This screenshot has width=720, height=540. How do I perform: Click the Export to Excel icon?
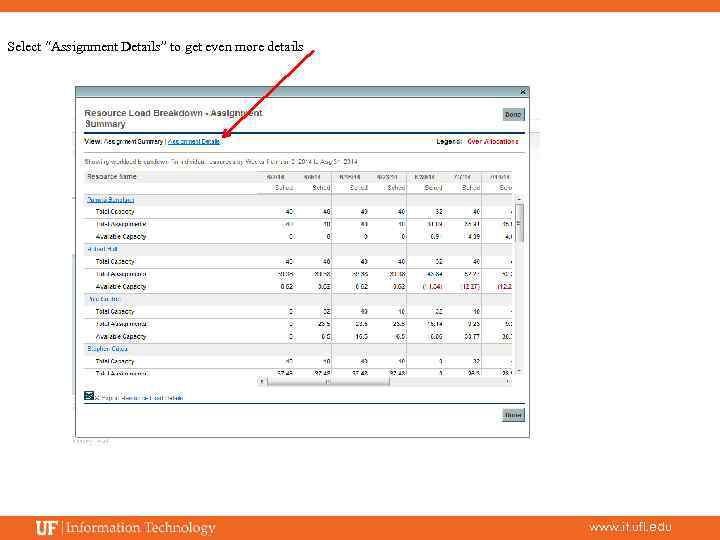pyautogui.click(x=89, y=395)
